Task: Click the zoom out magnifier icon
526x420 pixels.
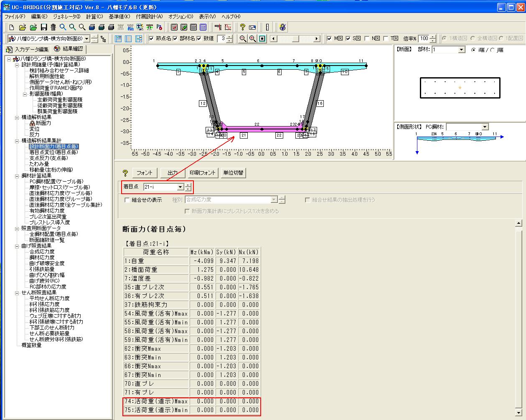Action: pos(243,39)
